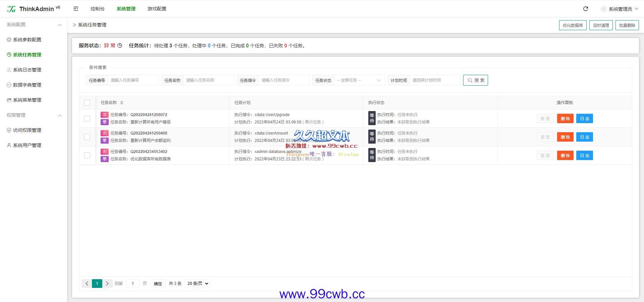
Task: Click the administrator avatar icon
Action: (x=603, y=9)
